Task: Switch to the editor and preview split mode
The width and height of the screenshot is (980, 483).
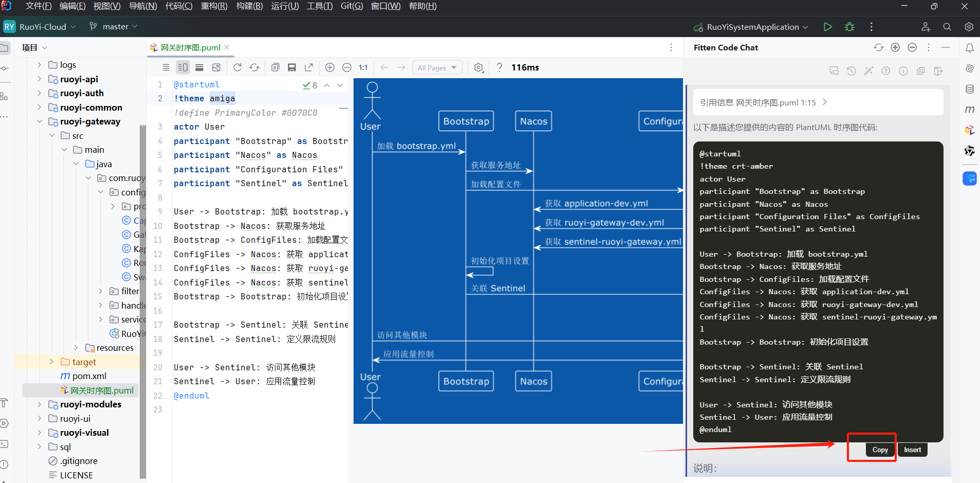Action: pyautogui.click(x=182, y=67)
